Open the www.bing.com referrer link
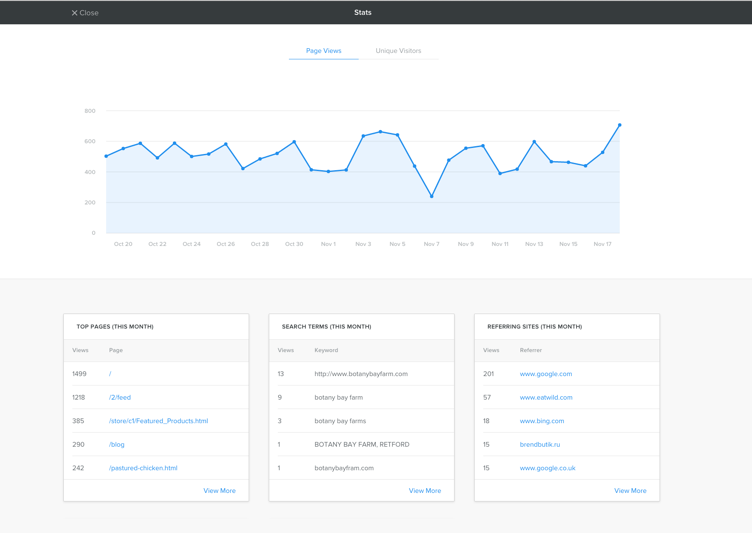Image resolution: width=752 pixels, height=533 pixels. click(x=541, y=421)
